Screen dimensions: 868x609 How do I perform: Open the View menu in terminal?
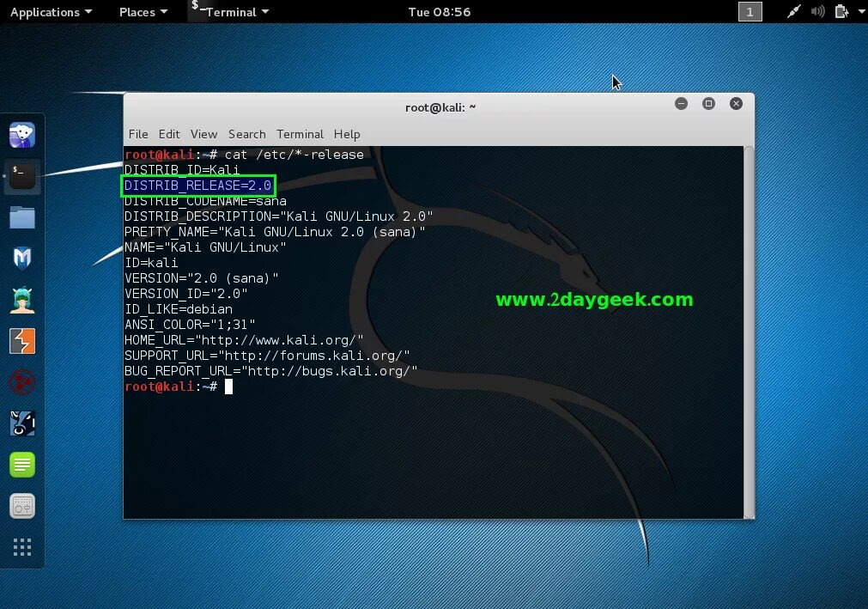tap(203, 134)
